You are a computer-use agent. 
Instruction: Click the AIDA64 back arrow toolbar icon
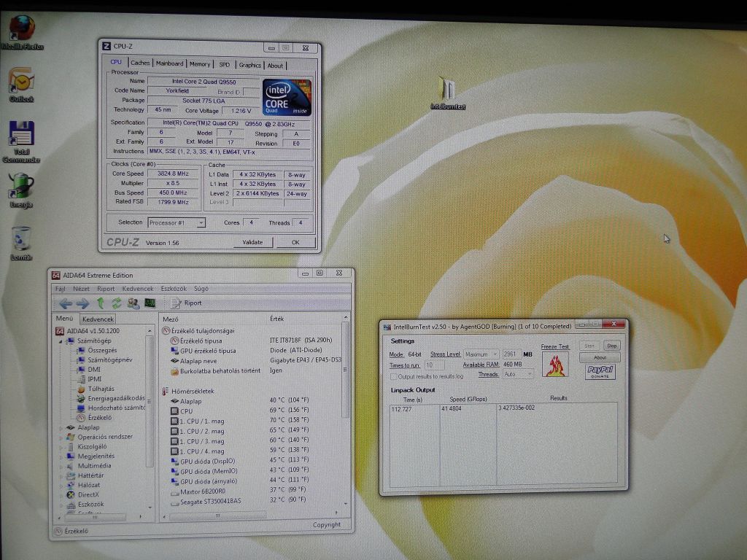point(66,303)
